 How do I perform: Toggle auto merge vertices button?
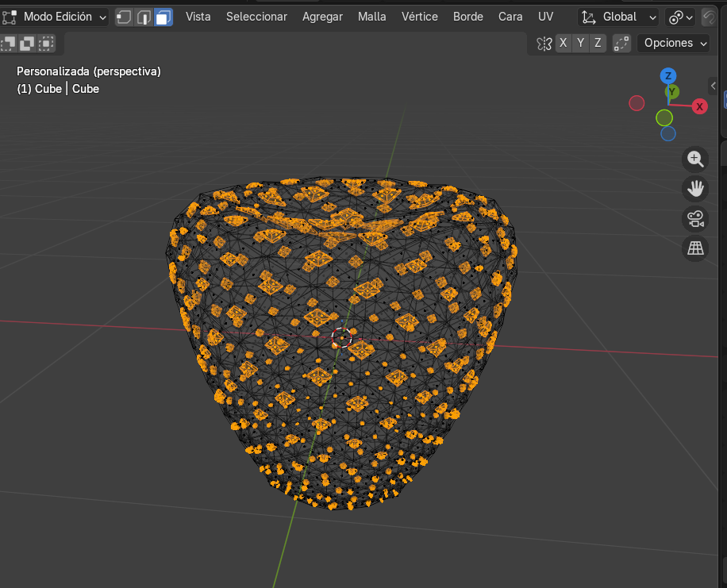(x=621, y=44)
